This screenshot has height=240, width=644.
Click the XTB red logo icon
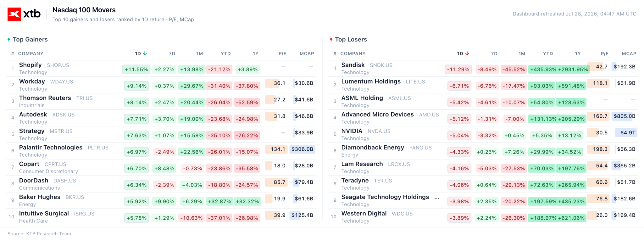(x=14, y=14)
